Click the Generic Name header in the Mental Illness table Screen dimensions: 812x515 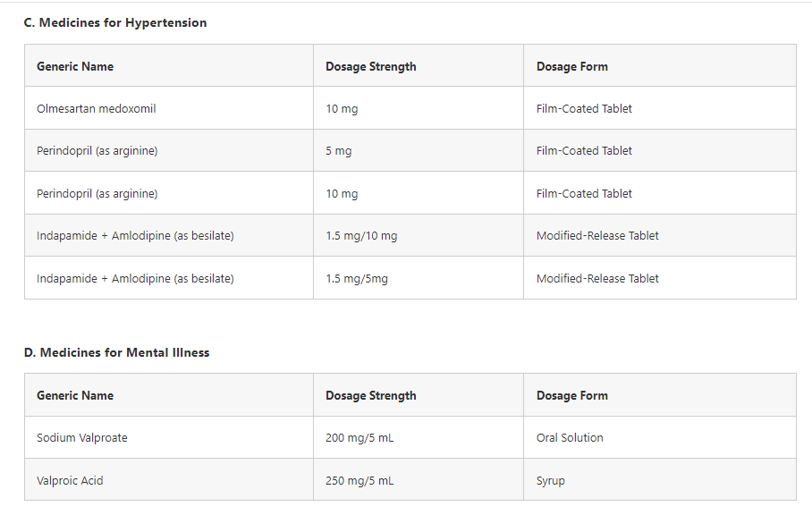(x=75, y=395)
